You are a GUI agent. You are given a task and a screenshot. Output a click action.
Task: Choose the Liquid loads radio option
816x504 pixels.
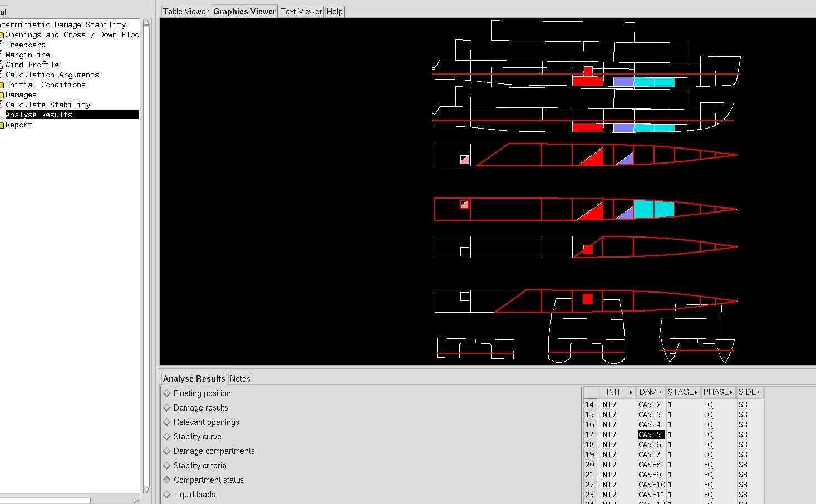pyautogui.click(x=166, y=495)
